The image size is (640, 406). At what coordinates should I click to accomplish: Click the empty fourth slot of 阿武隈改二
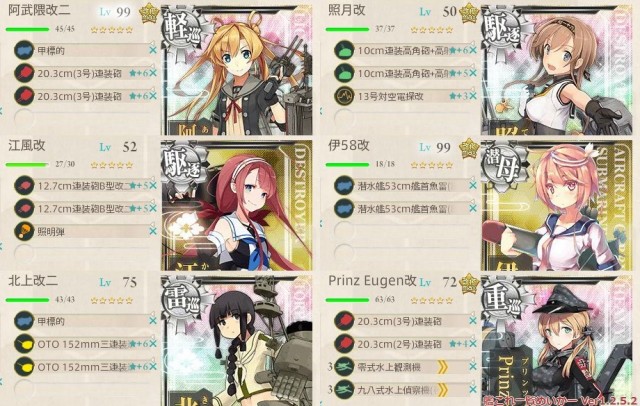coord(84,118)
